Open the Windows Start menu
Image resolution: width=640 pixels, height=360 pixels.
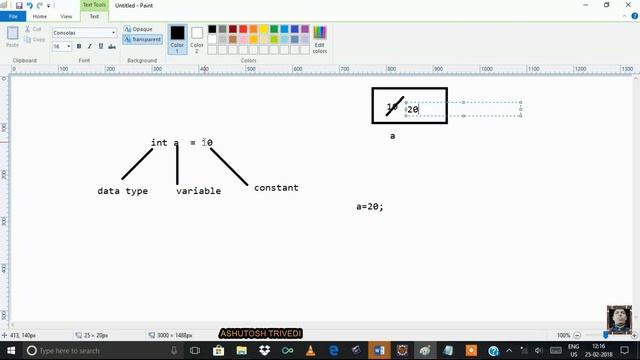(11, 351)
